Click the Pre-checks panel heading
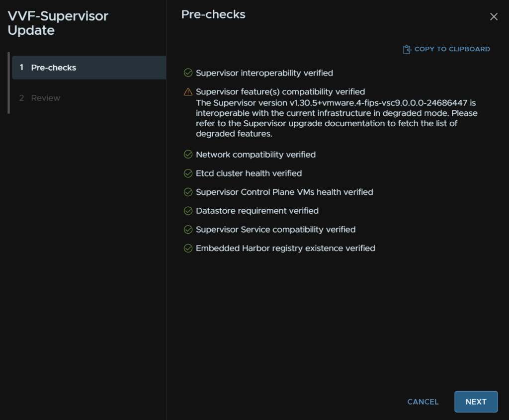The width and height of the screenshot is (509, 420). point(213,14)
